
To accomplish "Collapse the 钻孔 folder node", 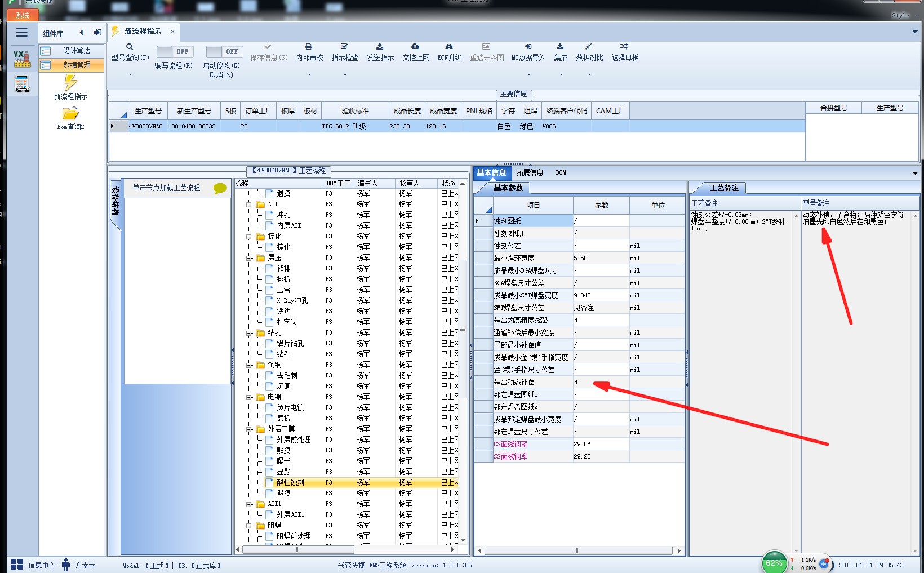I will tap(249, 333).
